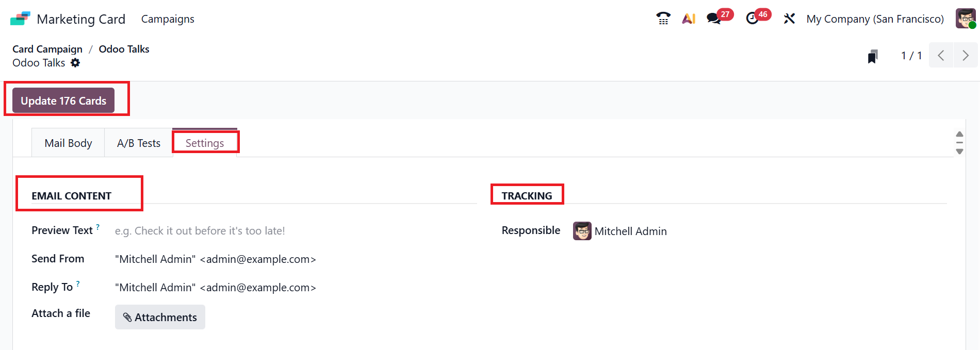Click the Attachments button
The width and height of the screenshot is (980, 350).
click(x=160, y=317)
